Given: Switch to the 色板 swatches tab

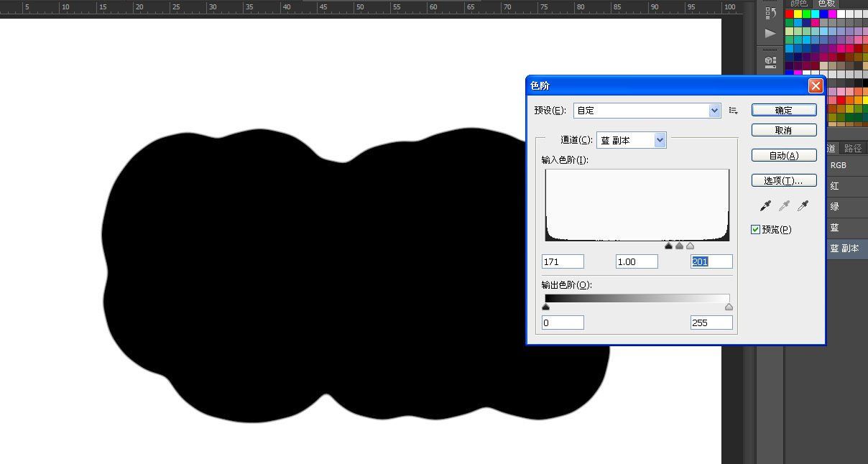Looking at the screenshot, I should (826, 4).
